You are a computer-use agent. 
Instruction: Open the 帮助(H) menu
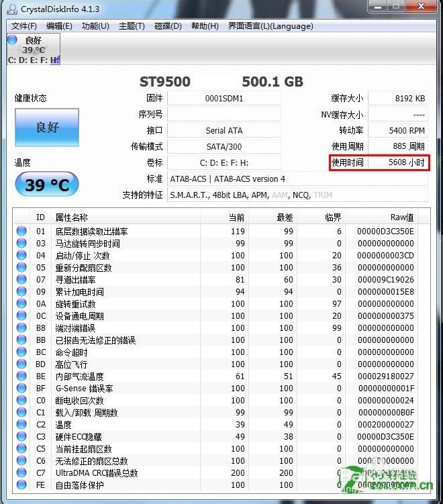pyautogui.click(x=205, y=26)
